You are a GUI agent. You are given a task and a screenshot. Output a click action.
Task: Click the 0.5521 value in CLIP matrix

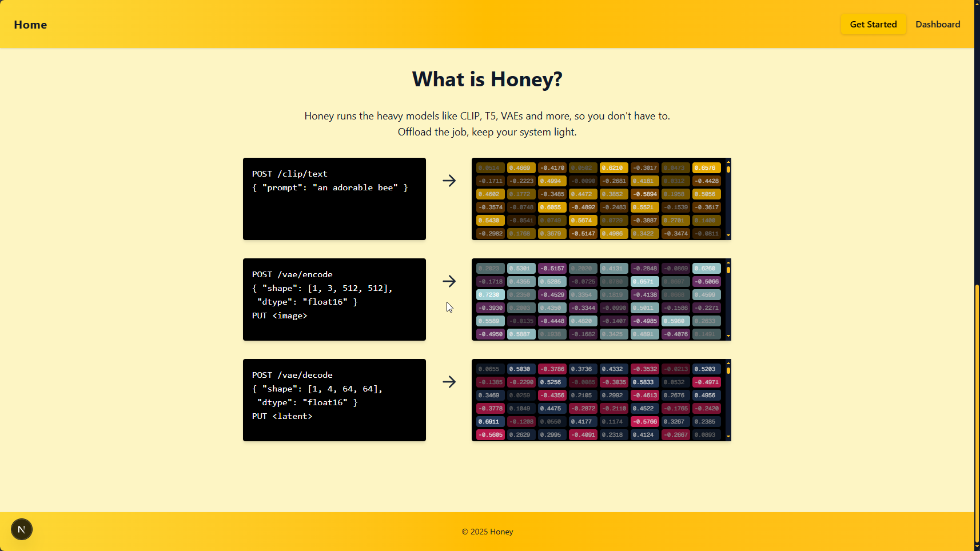(x=645, y=207)
